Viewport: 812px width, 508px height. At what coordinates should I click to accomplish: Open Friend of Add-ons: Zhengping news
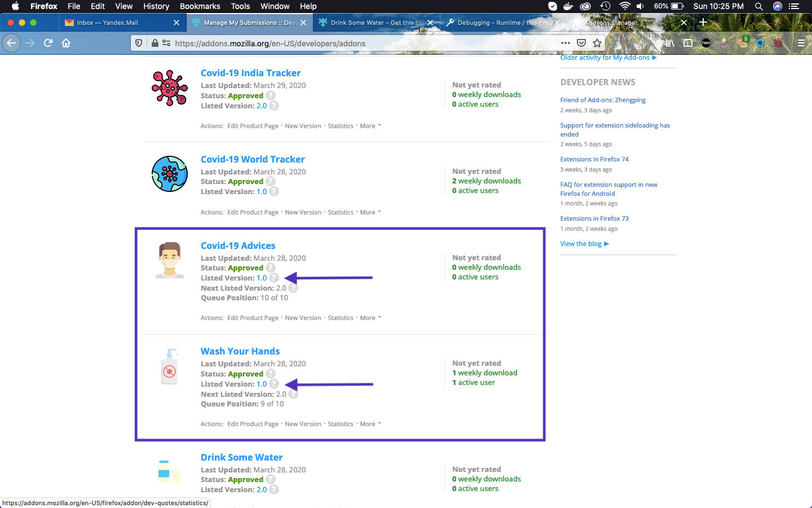[603, 100]
